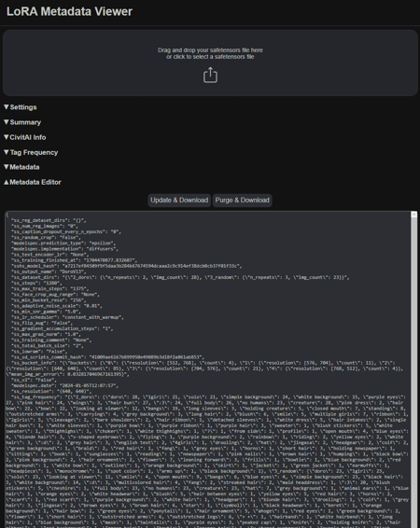Expand the CivitAI Info section

click(25, 137)
